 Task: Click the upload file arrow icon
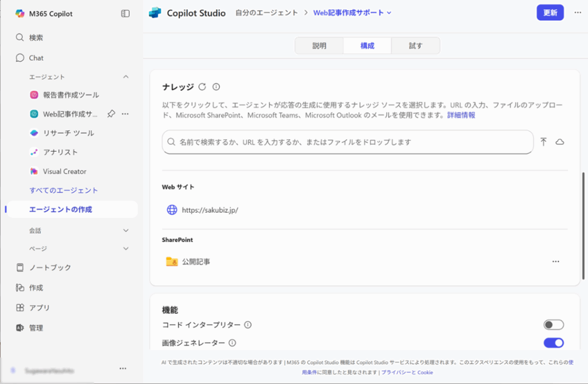pos(543,141)
